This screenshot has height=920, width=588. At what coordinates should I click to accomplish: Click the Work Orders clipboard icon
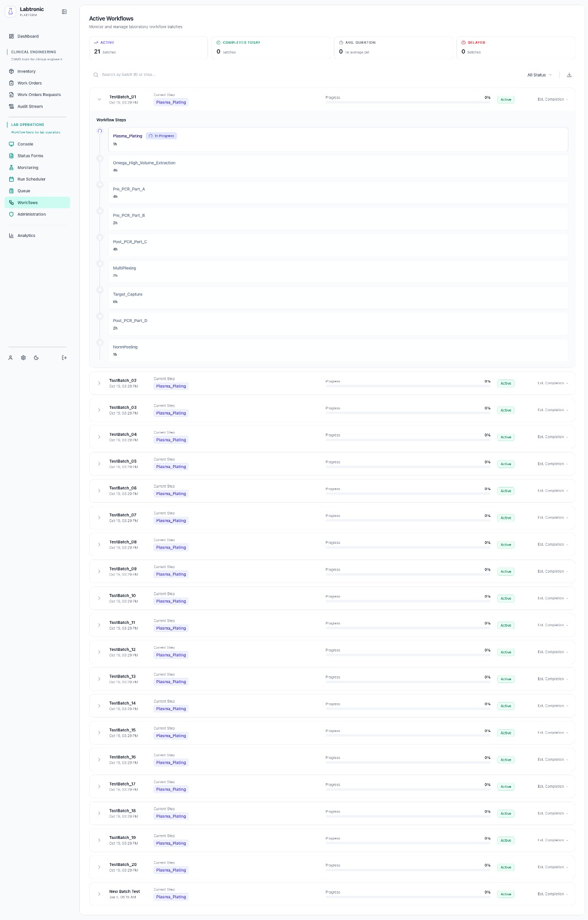[x=11, y=83]
